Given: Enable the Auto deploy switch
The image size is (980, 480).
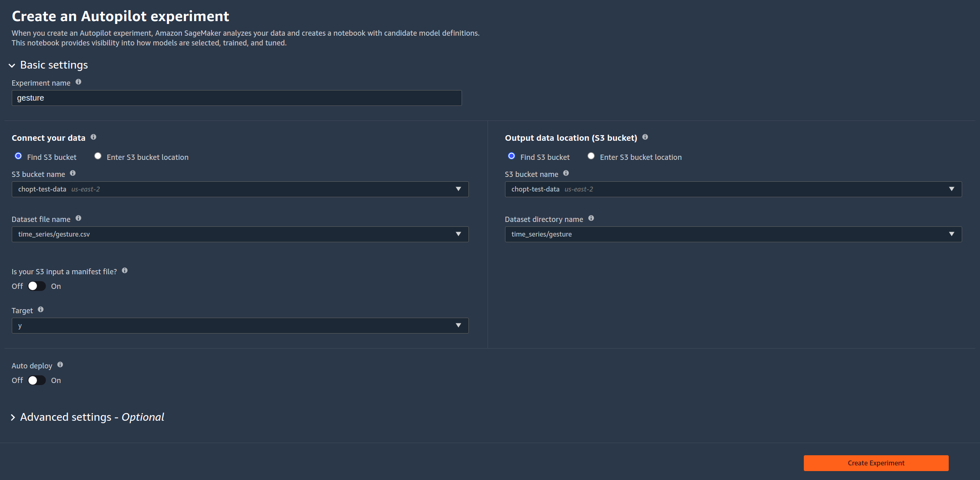Looking at the screenshot, I should click(37, 380).
